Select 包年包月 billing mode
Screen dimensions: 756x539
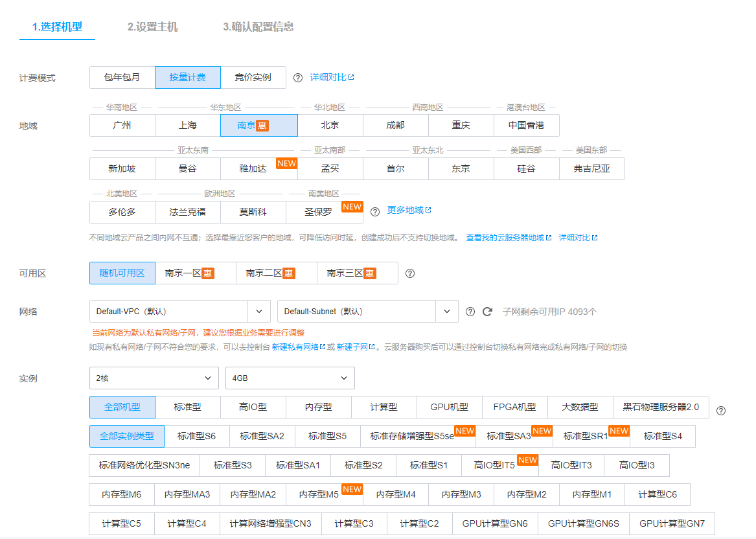click(122, 78)
